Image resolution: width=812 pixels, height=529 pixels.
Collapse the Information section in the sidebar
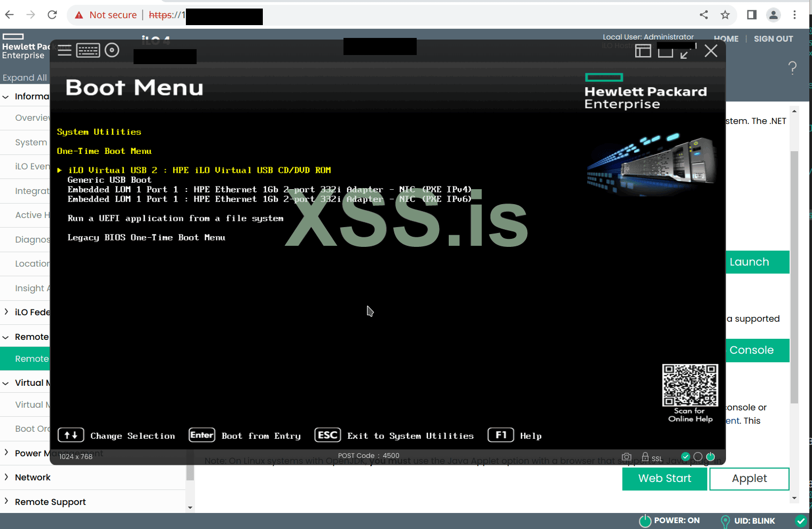pyautogui.click(x=5, y=96)
